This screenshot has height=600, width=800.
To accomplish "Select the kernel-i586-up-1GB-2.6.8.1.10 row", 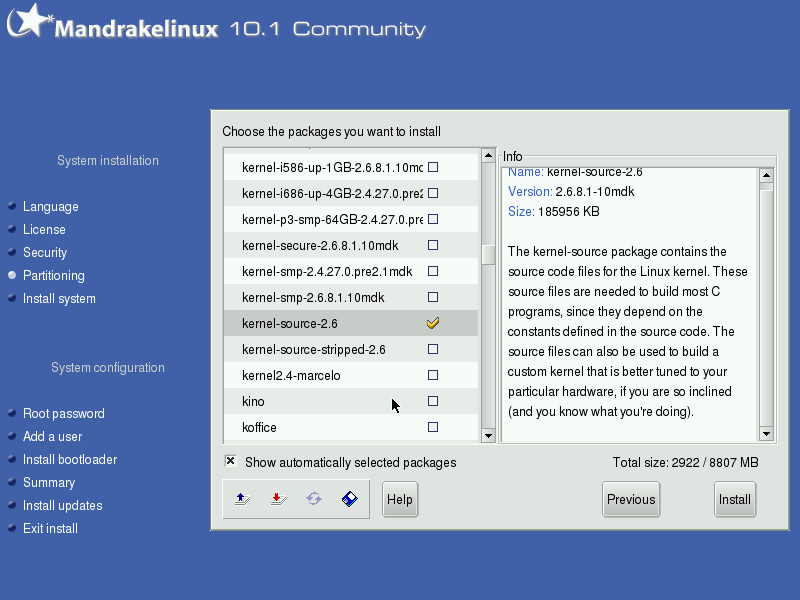I will pos(351,167).
